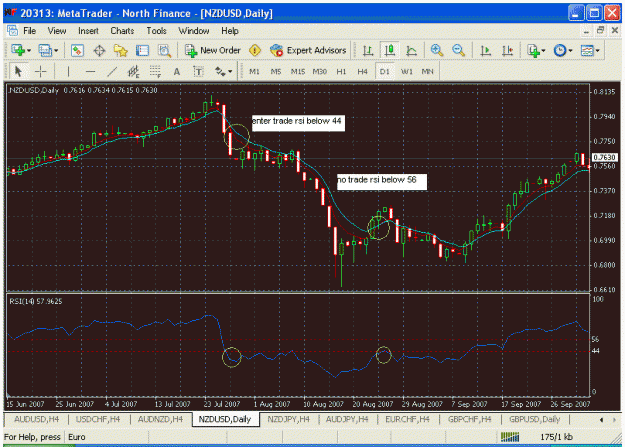The height and width of the screenshot is (447, 625).
Task: Open the Templates icon
Action: [587, 51]
